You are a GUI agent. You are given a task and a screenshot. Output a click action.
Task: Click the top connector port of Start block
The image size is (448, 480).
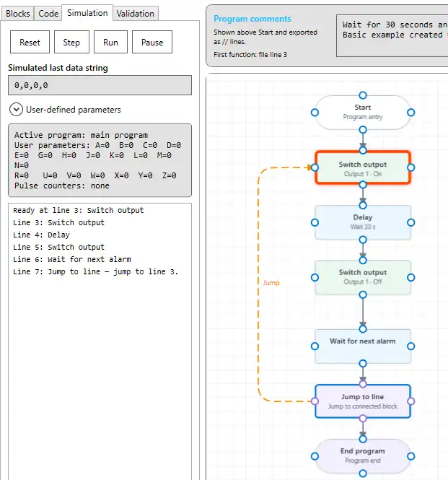(x=363, y=95)
